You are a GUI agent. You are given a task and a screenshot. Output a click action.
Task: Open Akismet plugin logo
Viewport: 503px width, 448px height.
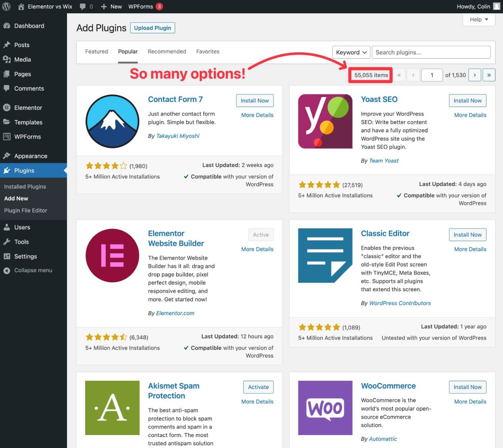[112, 408]
